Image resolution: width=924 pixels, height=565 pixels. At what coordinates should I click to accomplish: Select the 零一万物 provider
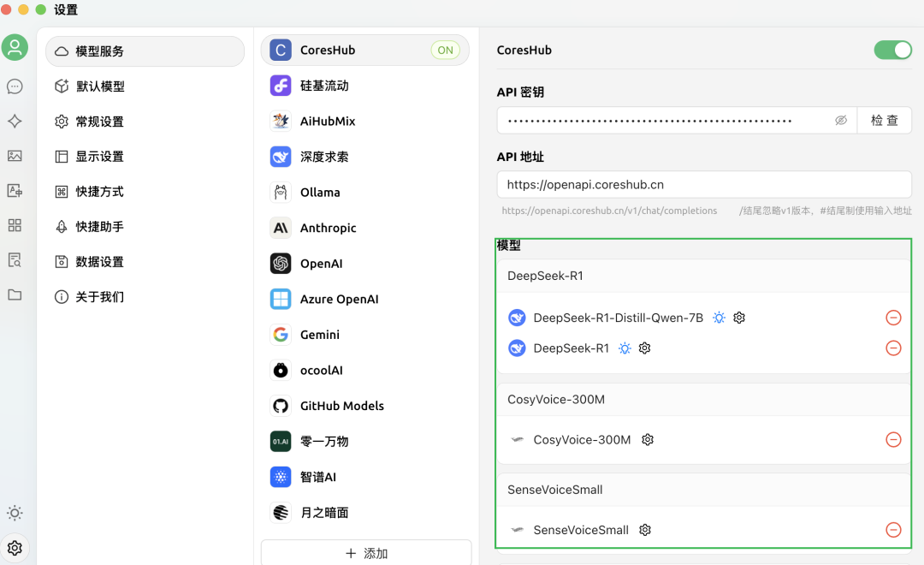pyautogui.click(x=364, y=441)
